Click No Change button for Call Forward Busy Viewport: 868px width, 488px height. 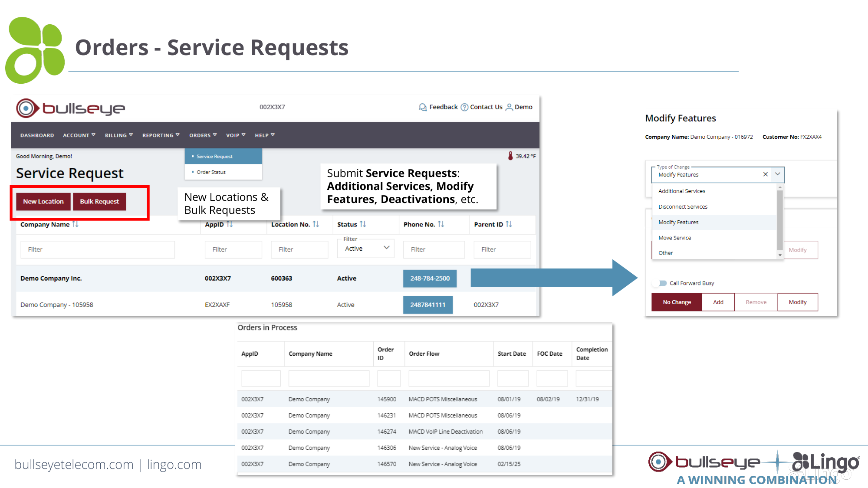pyautogui.click(x=677, y=302)
